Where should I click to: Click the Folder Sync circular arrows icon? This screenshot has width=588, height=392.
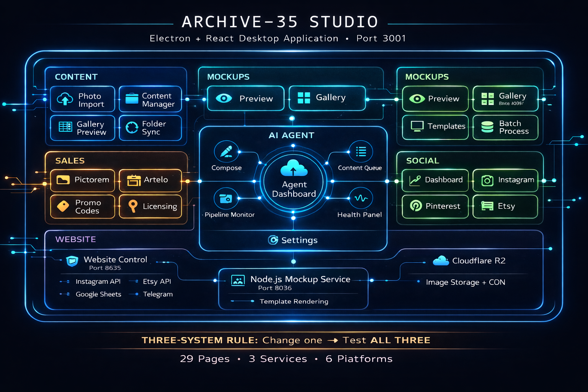pos(132,127)
